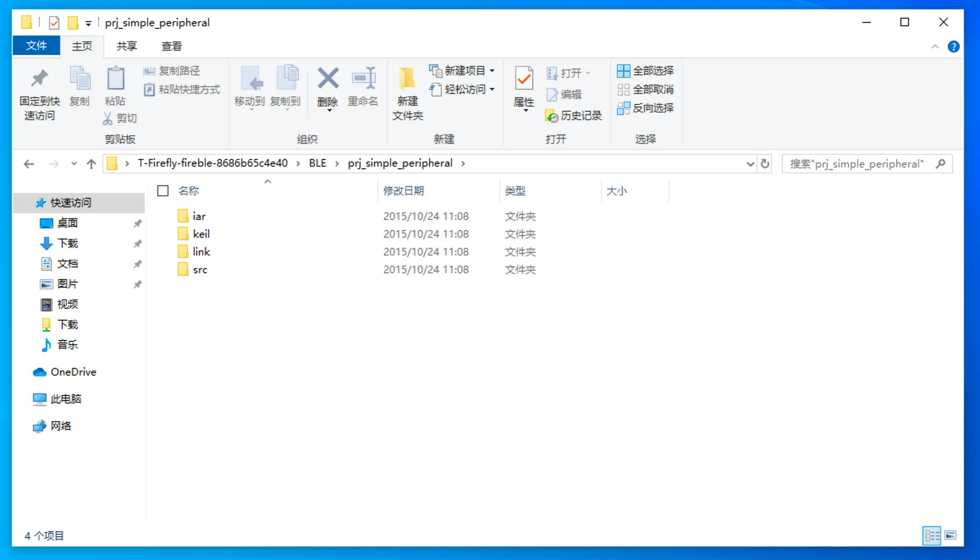Switch to Large icons view in status bar
980x560 pixels.
(950, 536)
